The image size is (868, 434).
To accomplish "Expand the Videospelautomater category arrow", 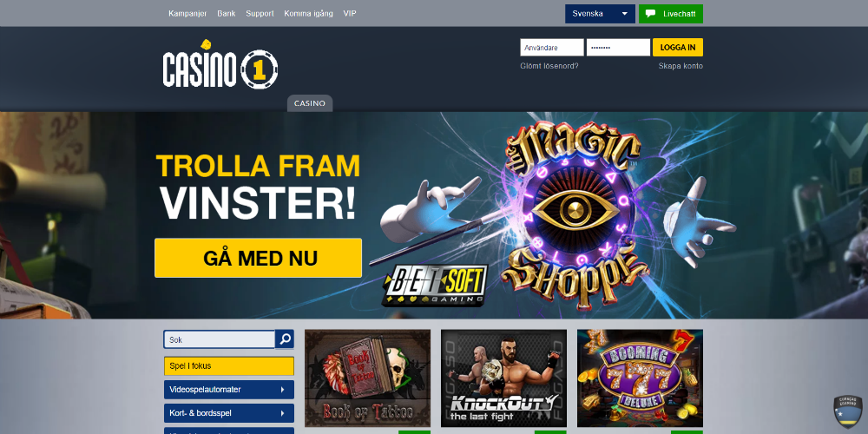I will point(282,390).
